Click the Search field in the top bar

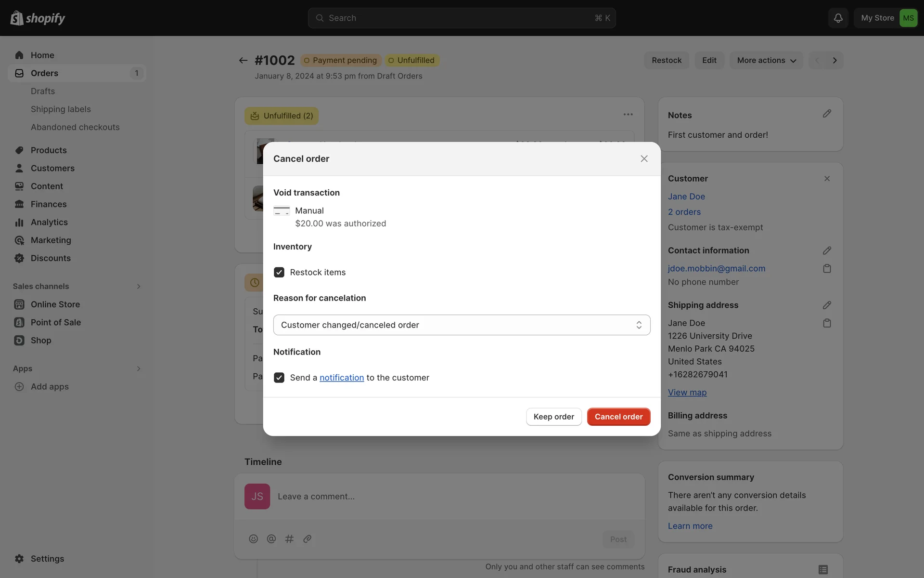coord(462,18)
